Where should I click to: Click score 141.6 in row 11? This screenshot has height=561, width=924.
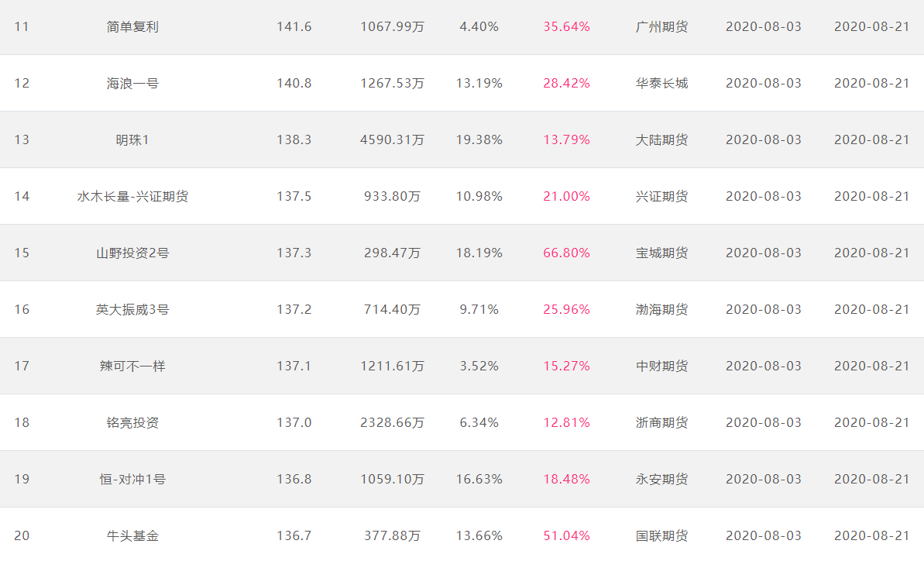[x=294, y=26]
